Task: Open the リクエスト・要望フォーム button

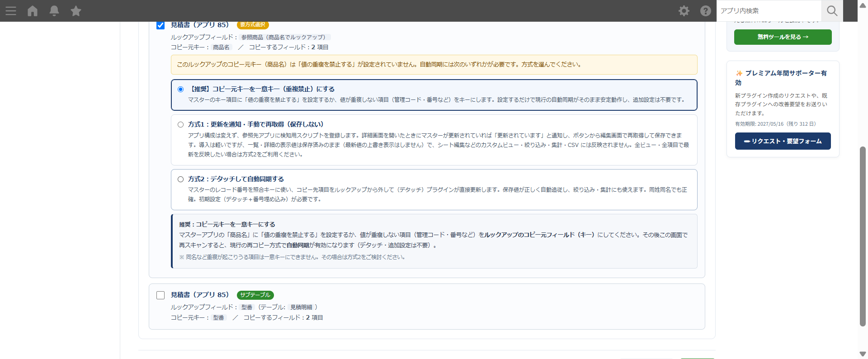Action: point(783,141)
